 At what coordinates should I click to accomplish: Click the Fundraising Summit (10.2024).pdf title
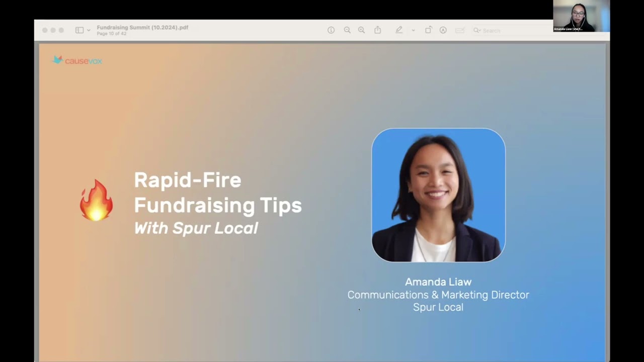[x=142, y=27]
